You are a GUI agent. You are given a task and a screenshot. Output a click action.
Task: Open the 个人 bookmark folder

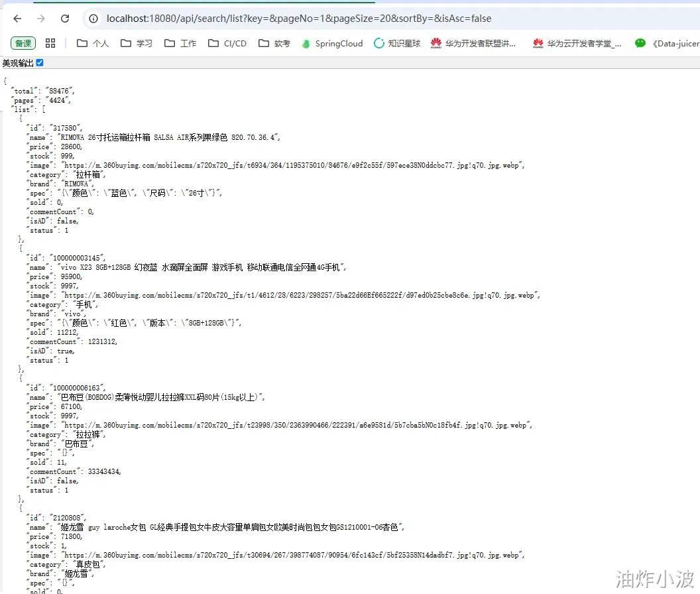[x=93, y=43]
